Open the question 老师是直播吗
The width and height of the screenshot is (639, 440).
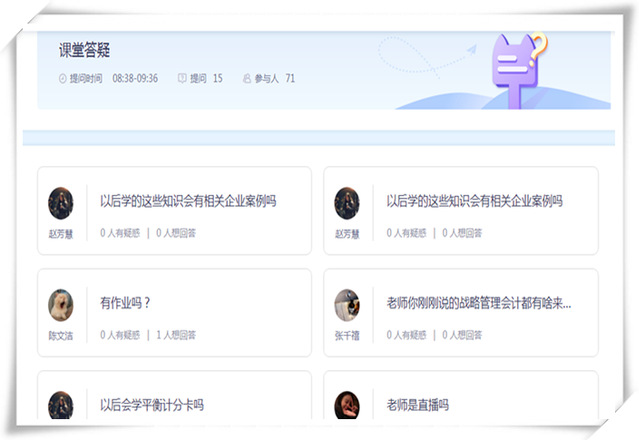pos(417,405)
